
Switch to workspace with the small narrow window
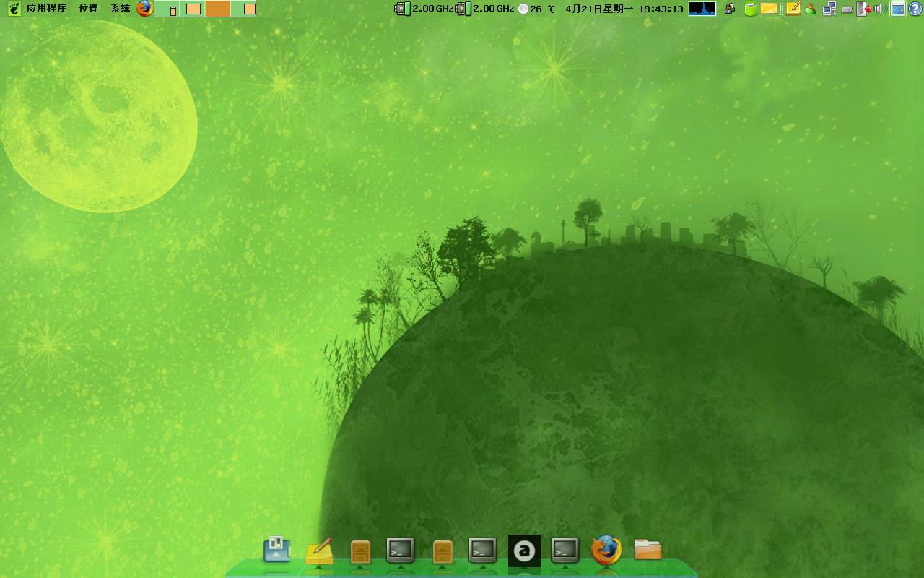pos(167,9)
